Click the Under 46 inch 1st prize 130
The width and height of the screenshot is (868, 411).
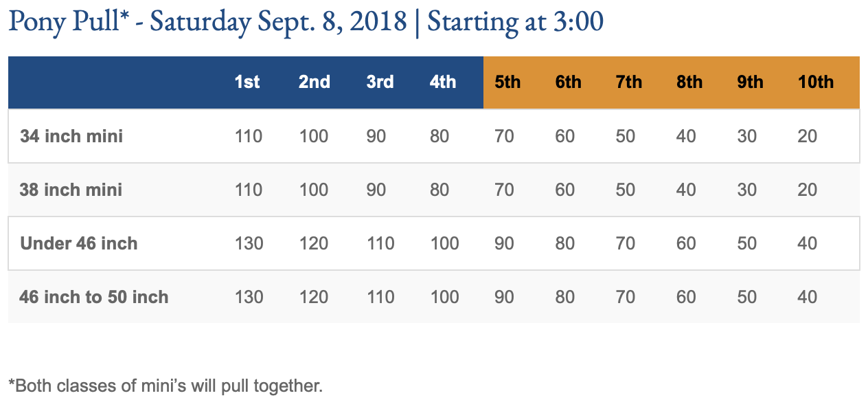pyautogui.click(x=249, y=243)
